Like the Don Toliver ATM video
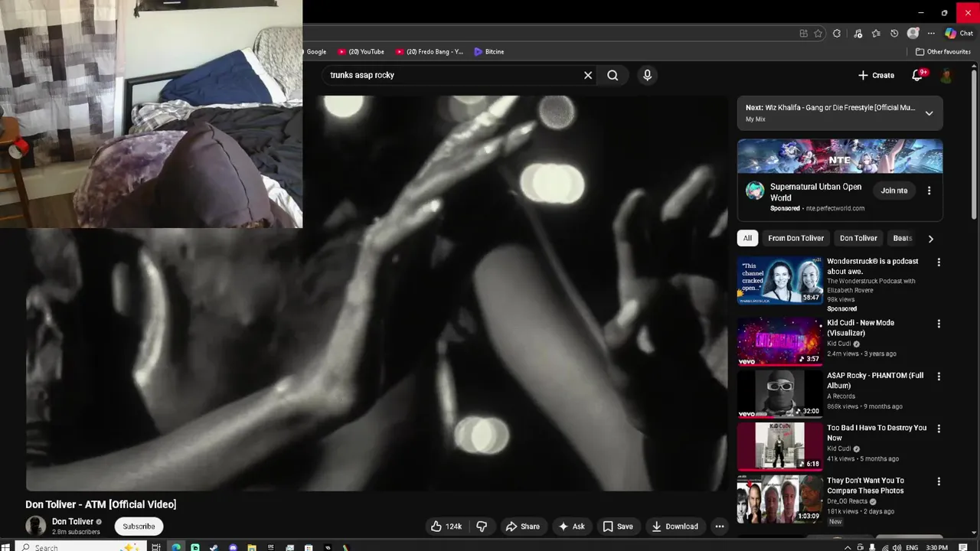Viewport: 980px width, 551px height. pos(446,527)
